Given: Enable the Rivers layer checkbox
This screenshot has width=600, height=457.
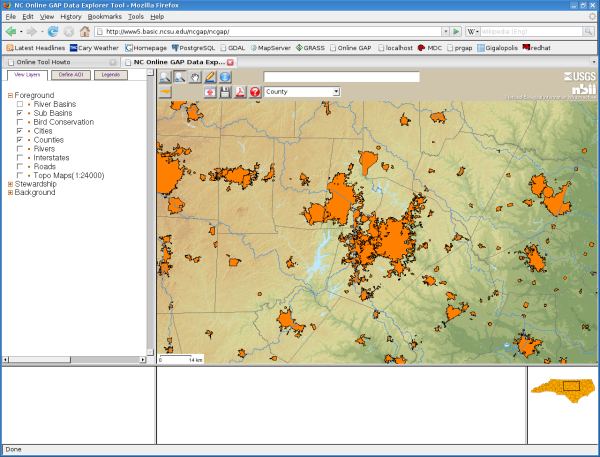Looking at the screenshot, I should point(20,149).
